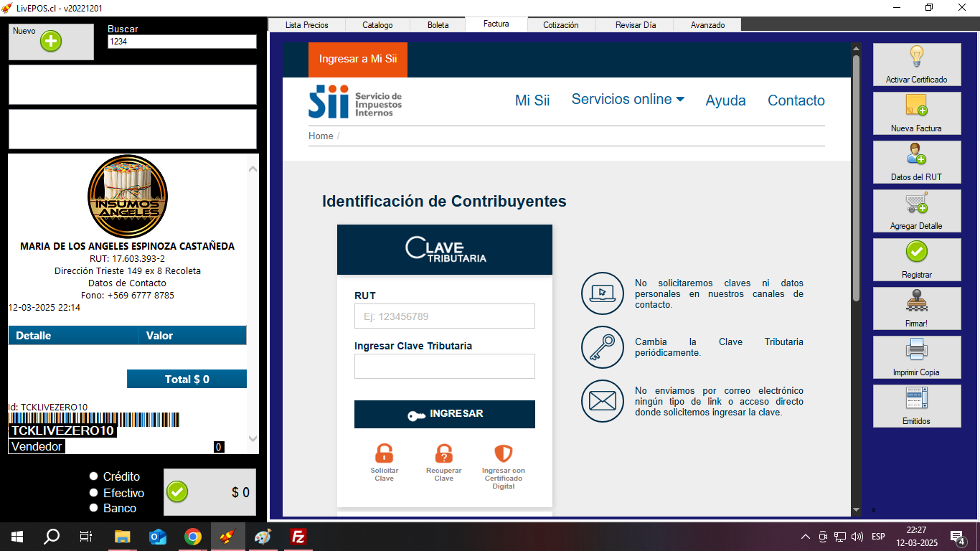Open the Windows Start menu
Image resolution: width=980 pixels, height=551 pixels.
click(x=17, y=536)
